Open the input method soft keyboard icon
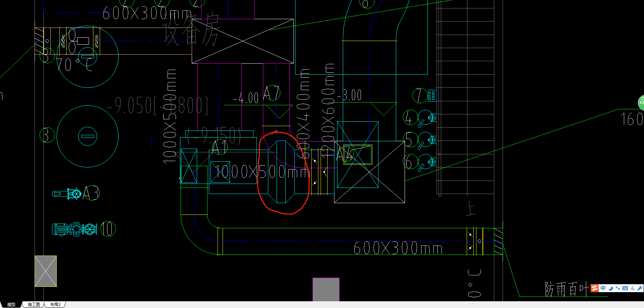Screen dimensions: 644x308 tap(625, 288)
